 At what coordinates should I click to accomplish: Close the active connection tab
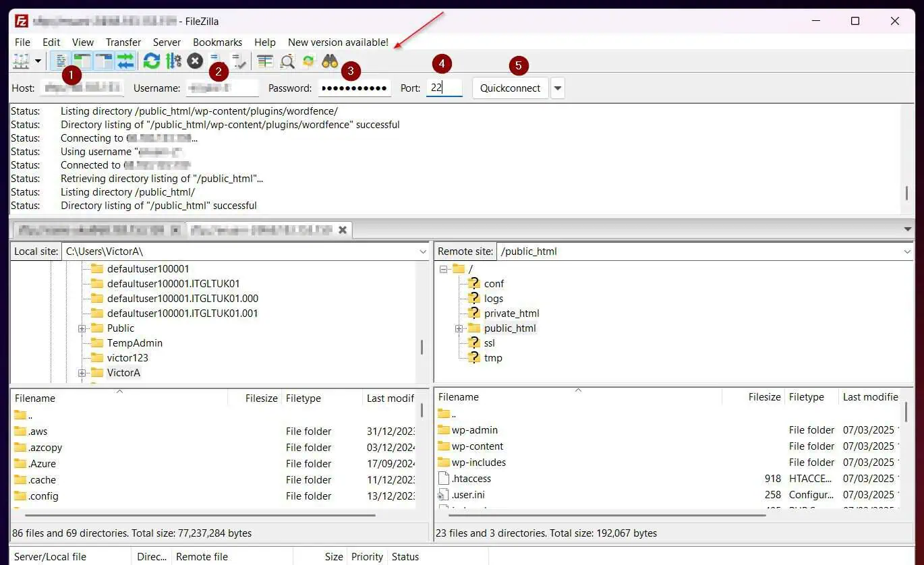click(x=343, y=230)
